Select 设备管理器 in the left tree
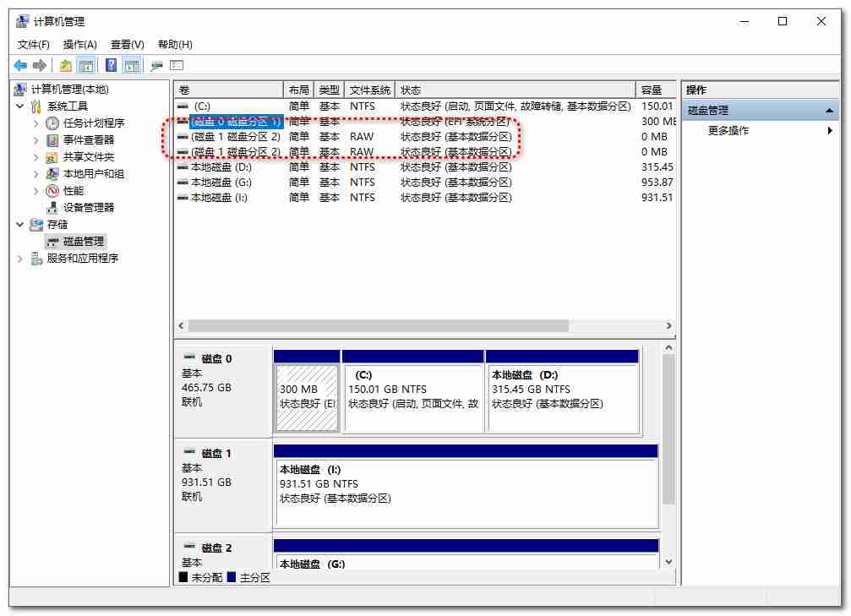 tap(88, 208)
